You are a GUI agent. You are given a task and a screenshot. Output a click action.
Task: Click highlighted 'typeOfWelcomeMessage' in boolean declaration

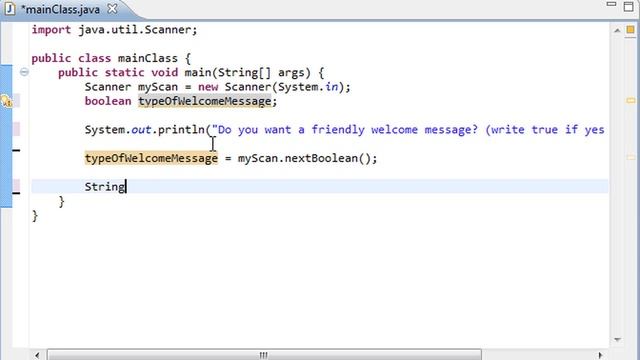click(204, 101)
